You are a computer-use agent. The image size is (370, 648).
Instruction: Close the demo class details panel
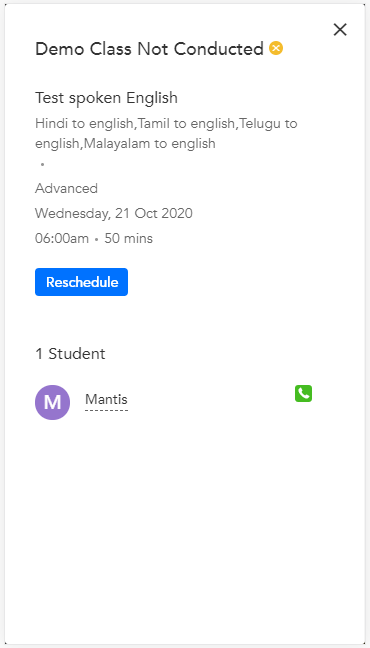tap(340, 30)
